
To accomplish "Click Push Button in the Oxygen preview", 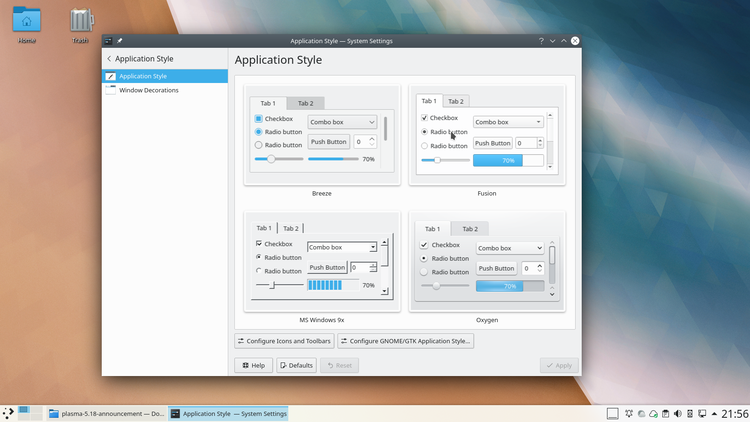I will click(x=496, y=268).
